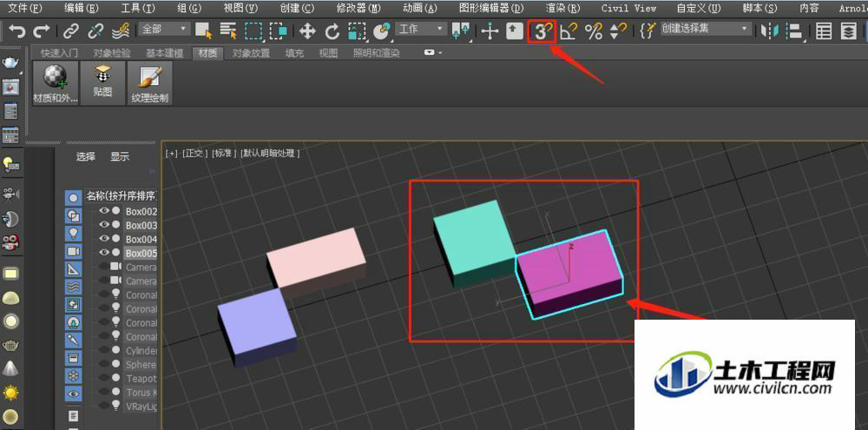868x430 pixels.
Task: Click the sun light icon in left sidebar
Action: [x=10, y=393]
